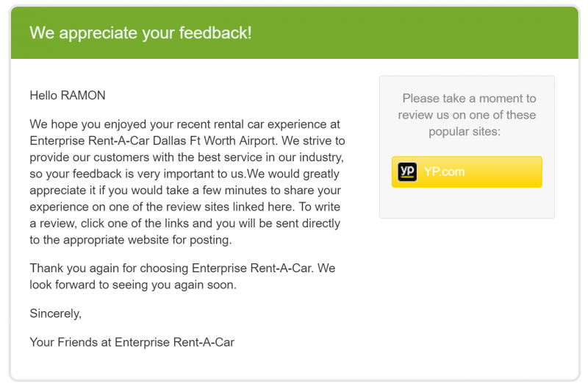Click the green header banner background

[412, 32]
